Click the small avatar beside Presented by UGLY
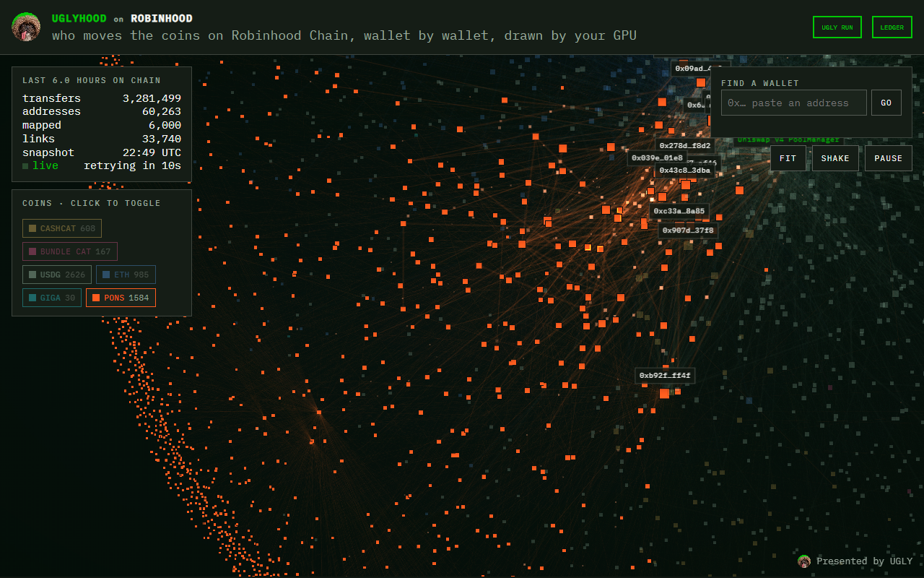Viewport: 924px width, 578px height. [804, 561]
